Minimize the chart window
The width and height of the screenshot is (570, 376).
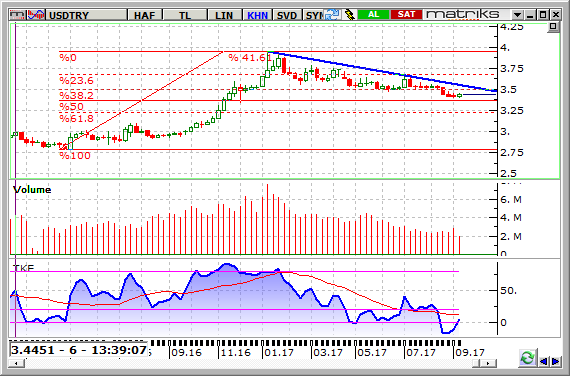click(530, 15)
